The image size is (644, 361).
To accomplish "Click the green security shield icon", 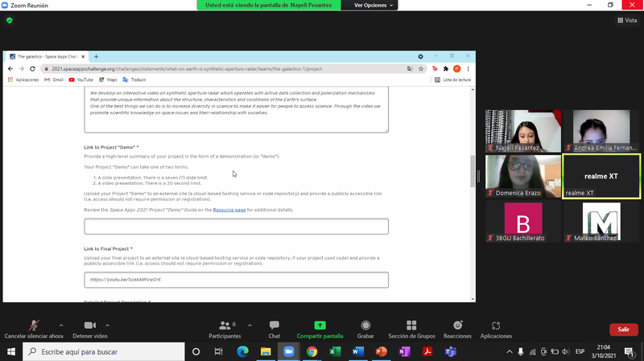I will 10,20.
